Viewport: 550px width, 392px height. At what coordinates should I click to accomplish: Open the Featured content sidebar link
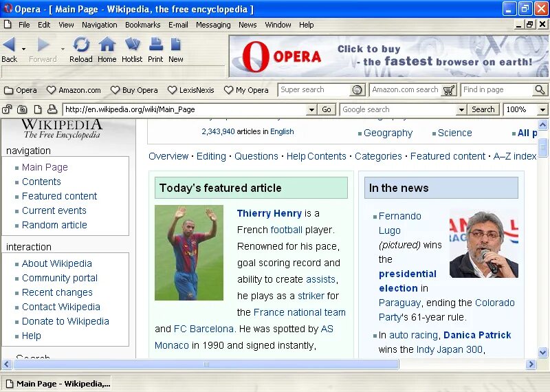59,196
